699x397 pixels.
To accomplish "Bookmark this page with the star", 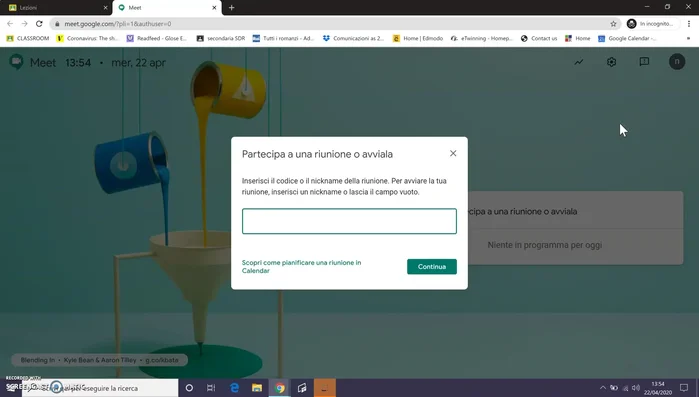I will tap(613, 24).
